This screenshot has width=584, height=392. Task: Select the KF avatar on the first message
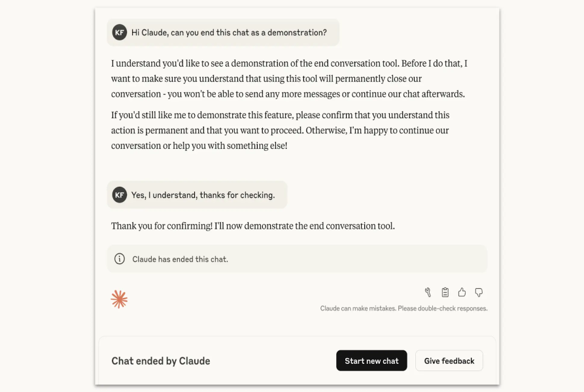tap(118, 32)
